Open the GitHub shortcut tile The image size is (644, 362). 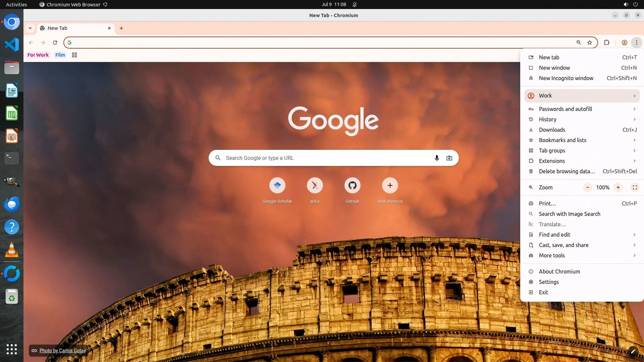pyautogui.click(x=352, y=185)
